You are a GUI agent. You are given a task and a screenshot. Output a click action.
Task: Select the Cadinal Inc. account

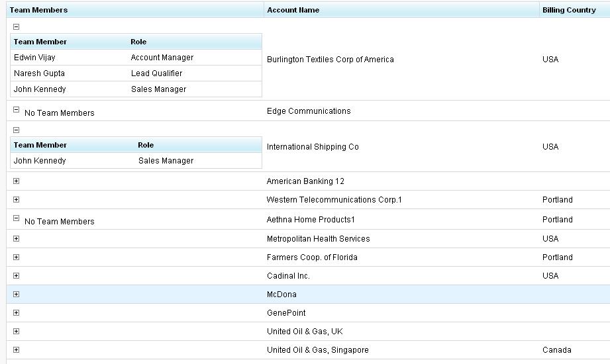tap(288, 276)
